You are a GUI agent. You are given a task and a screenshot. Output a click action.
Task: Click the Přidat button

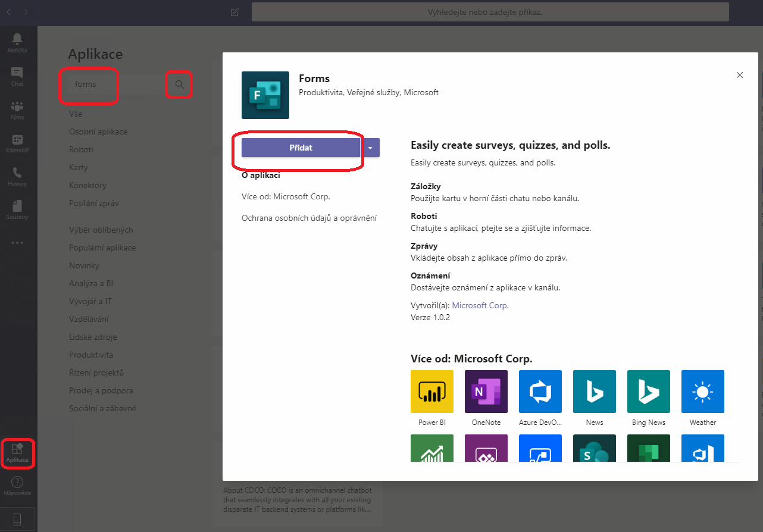tap(301, 148)
